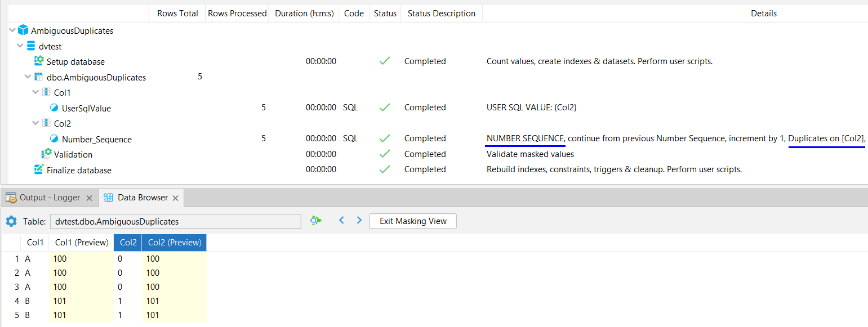868x327 pixels.
Task: Click the Validation step icon
Action: pos(46,154)
